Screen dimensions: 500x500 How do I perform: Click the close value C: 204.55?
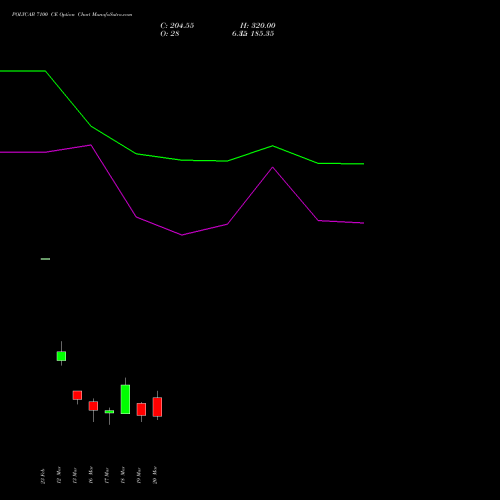pos(177,26)
